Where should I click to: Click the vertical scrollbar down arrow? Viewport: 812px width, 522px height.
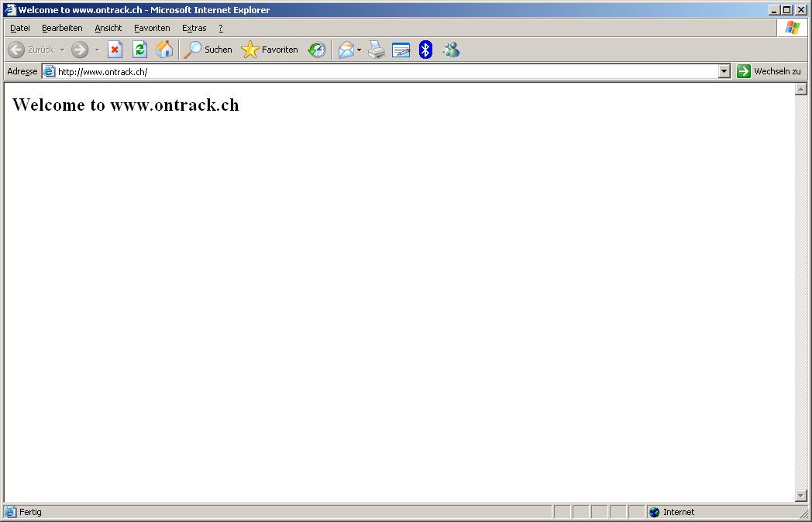(x=801, y=495)
